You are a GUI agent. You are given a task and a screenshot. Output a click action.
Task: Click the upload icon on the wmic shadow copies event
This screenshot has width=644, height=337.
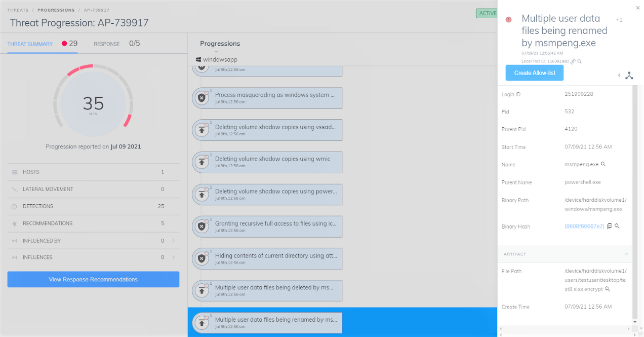pyautogui.click(x=202, y=162)
